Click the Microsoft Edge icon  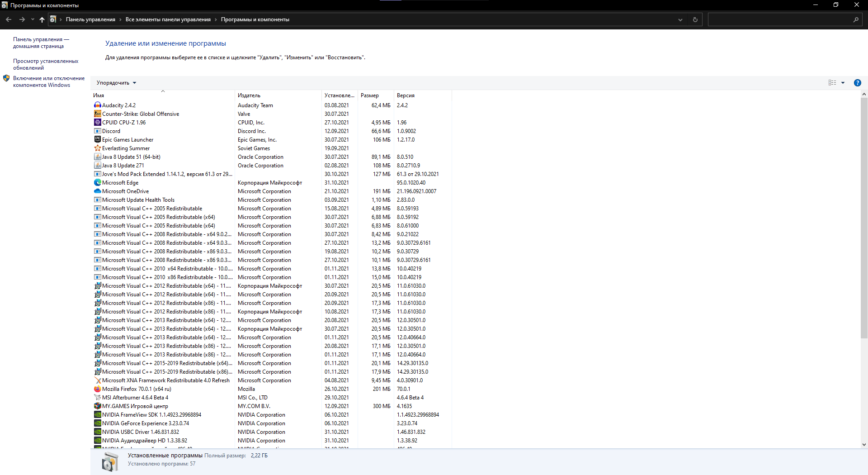click(97, 183)
